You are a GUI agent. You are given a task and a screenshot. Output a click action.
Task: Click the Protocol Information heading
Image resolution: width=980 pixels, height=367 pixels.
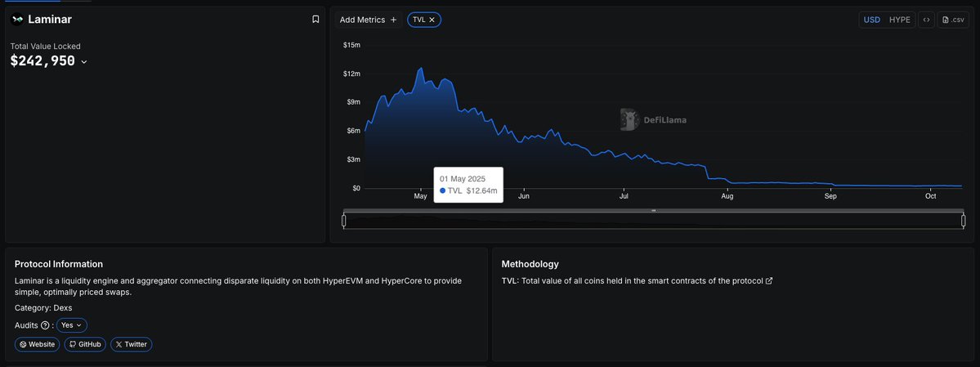click(59, 265)
